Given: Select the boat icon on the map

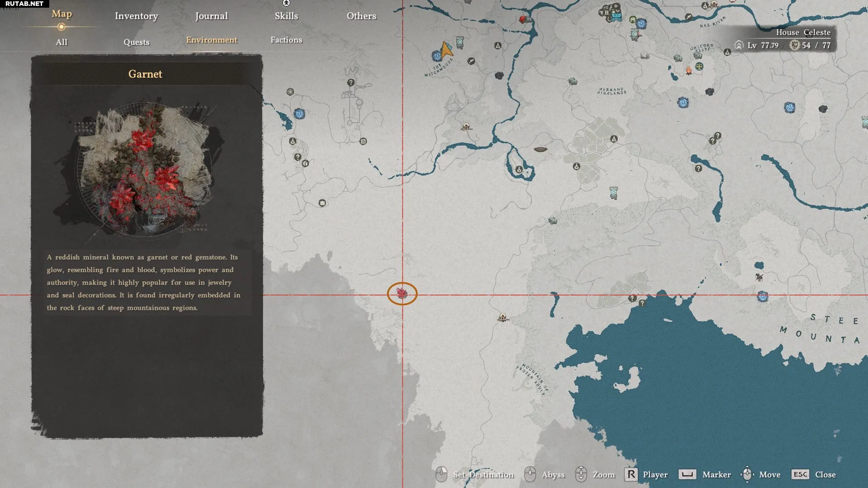Looking at the screenshot, I should [540, 149].
